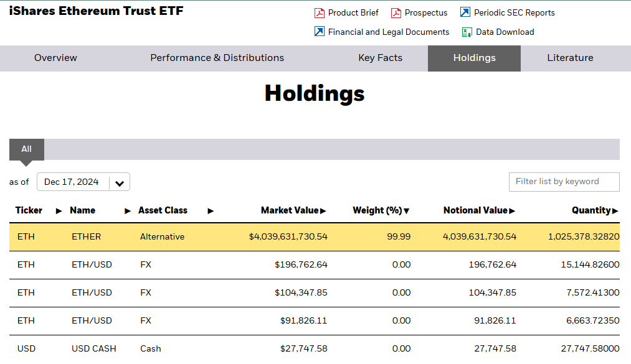Viewport: 631px width, 364px height.
Task: Select quantity 27,747.58000
Action: tap(590, 349)
